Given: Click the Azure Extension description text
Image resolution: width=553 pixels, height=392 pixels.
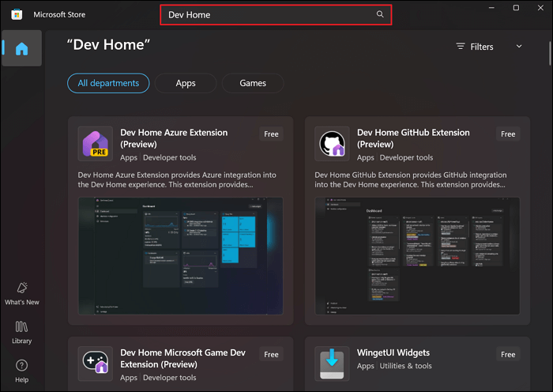Looking at the screenshot, I should tap(177, 180).
